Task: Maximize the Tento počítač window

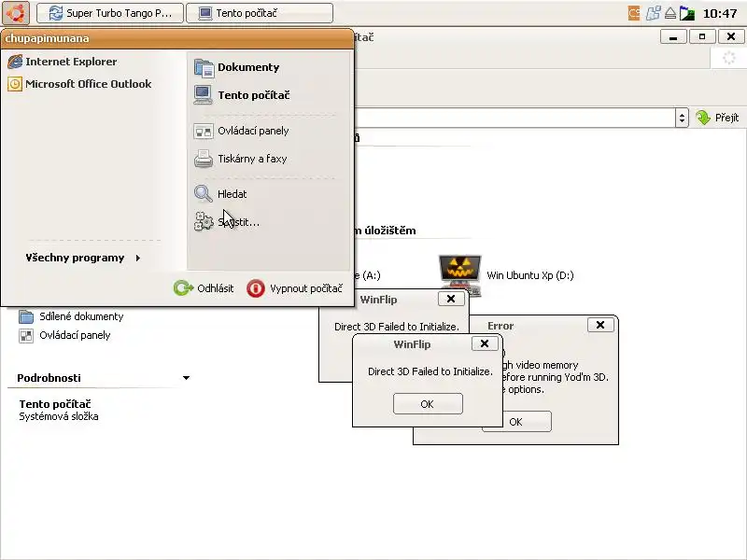Action: click(x=702, y=36)
